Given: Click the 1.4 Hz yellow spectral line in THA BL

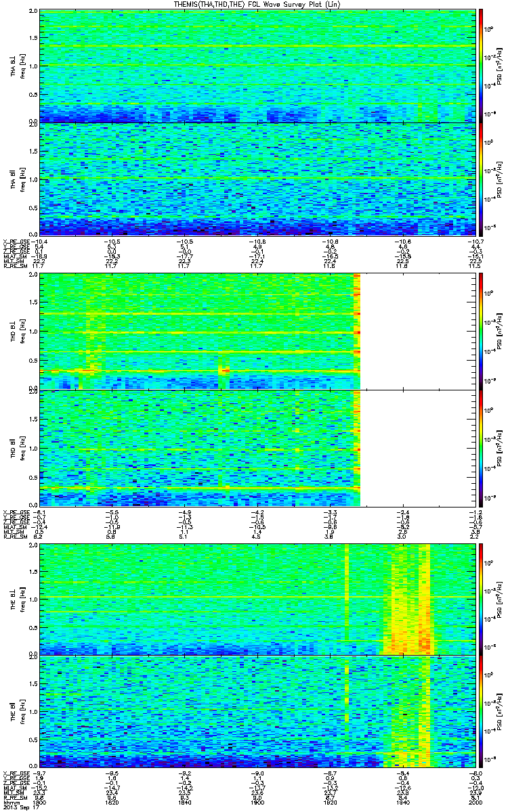Looking at the screenshot, I should 256,46.
